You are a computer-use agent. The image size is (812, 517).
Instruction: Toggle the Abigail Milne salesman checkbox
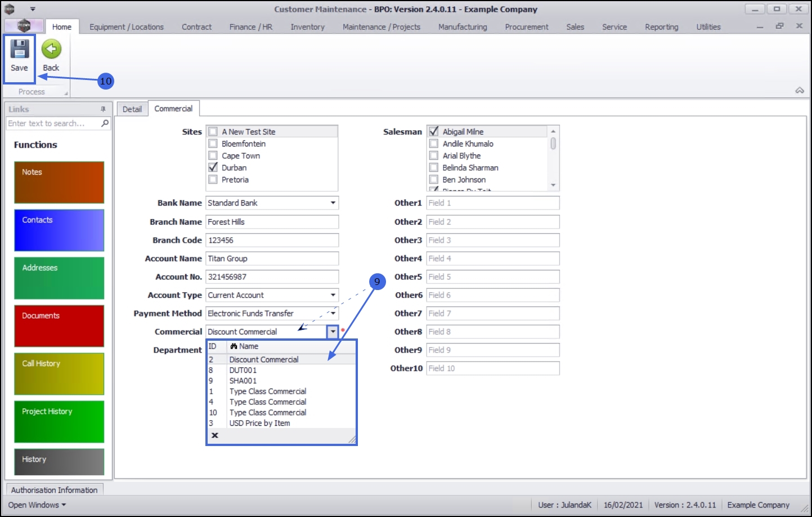click(x=434, y=131)
